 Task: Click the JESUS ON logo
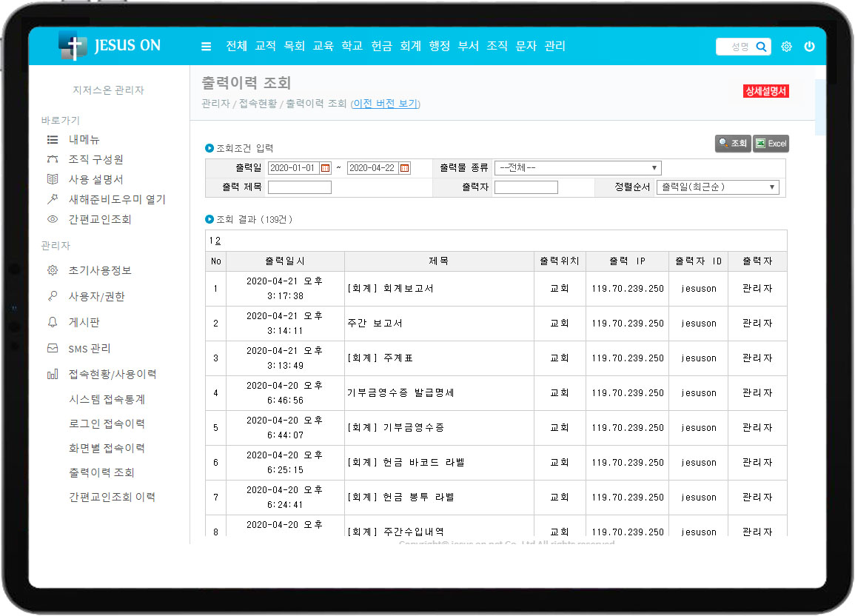coord(110,46)
